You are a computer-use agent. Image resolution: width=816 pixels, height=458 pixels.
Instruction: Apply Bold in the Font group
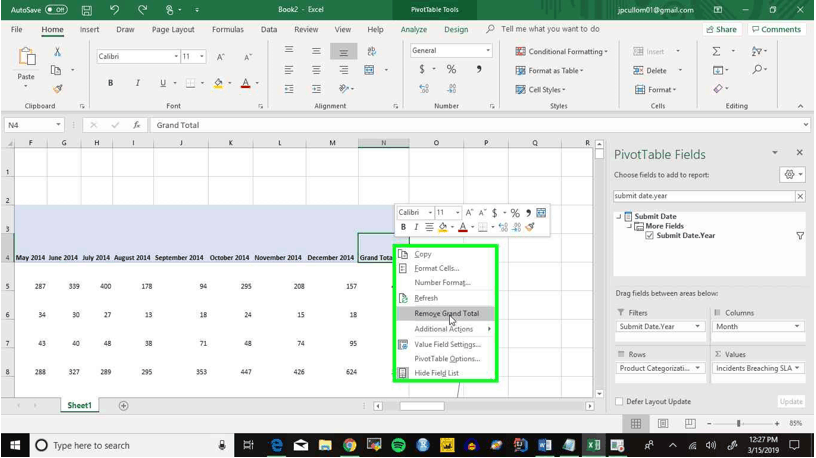[110, 83]
